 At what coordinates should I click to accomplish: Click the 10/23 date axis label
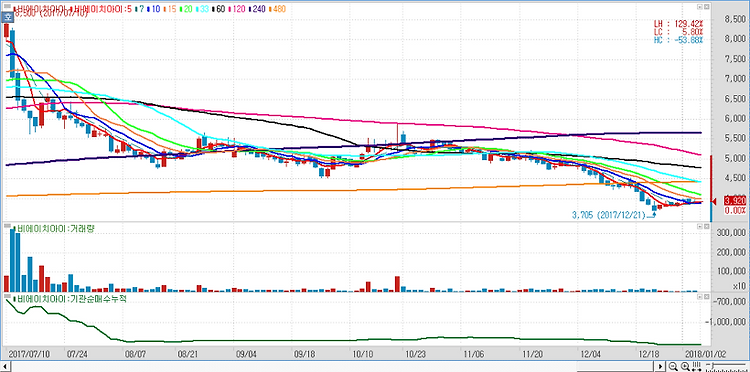click(x=415, y=354)
